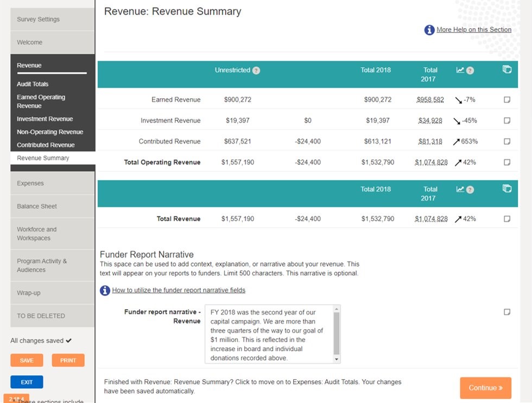Tick the Contributed Revenue row checkbox

click(507, 142)
